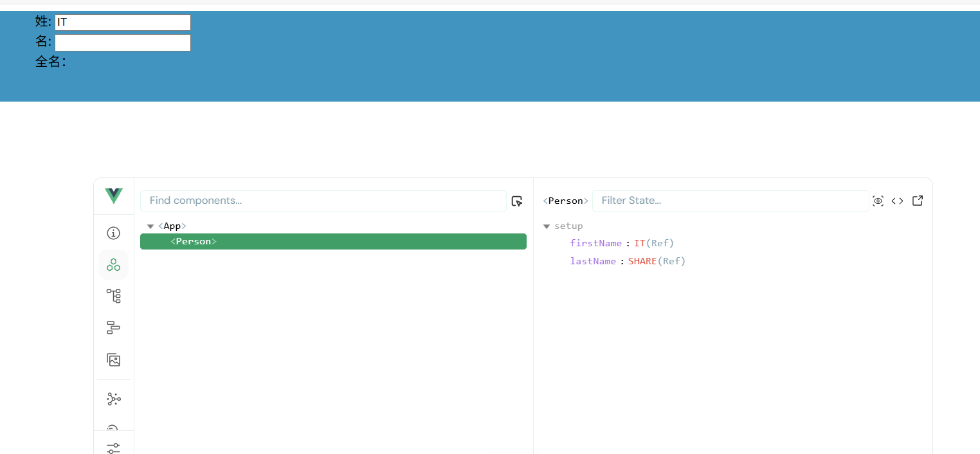Viewport: 980px width, 454px height.
Task: Click the Vue DevTools logo icon
Action: [x=114, y=196]
